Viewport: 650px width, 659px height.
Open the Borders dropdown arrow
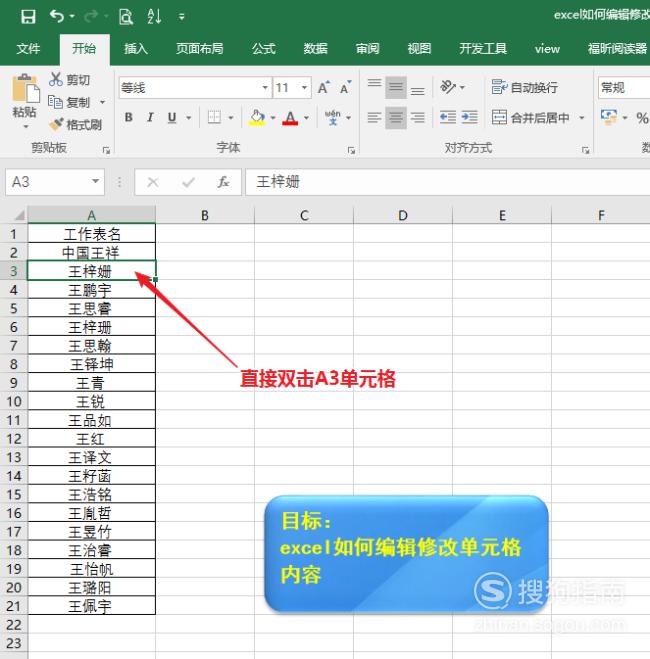tap(231, 118)
